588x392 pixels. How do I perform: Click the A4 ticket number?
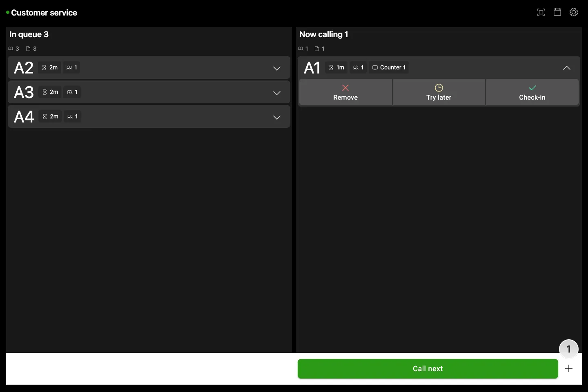[x=24, y=117]
